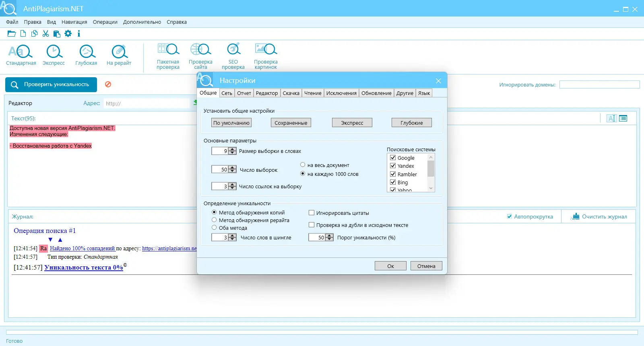Click the search engines list scroll-down arrow
The width and height of the screenshot is (644, 346).
coord(431,188)
